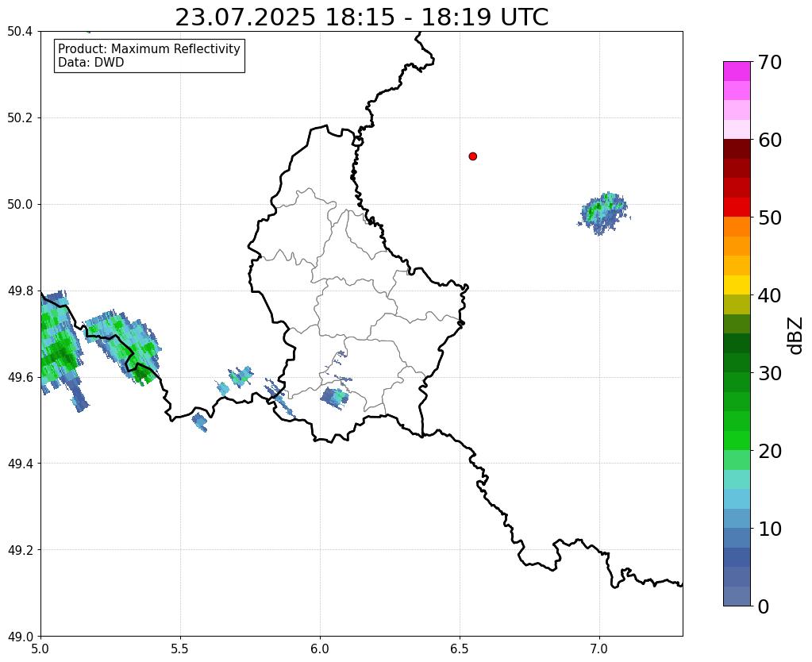This screenshot has width=812, height=662.
Task: Click the small echo inside southern Luxembourg
Action: [x=334, y=398]
